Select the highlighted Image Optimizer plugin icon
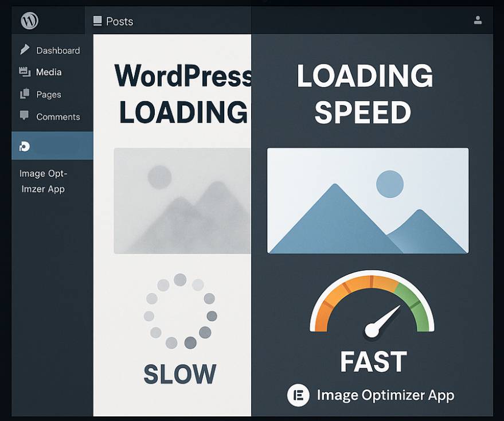This screenshot has height=421, width=504. (25, 147)
